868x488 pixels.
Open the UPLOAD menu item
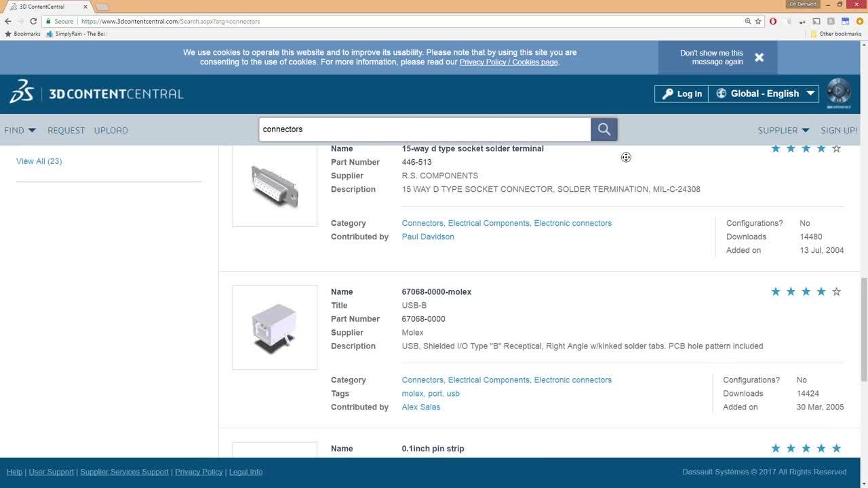point(111,130)
